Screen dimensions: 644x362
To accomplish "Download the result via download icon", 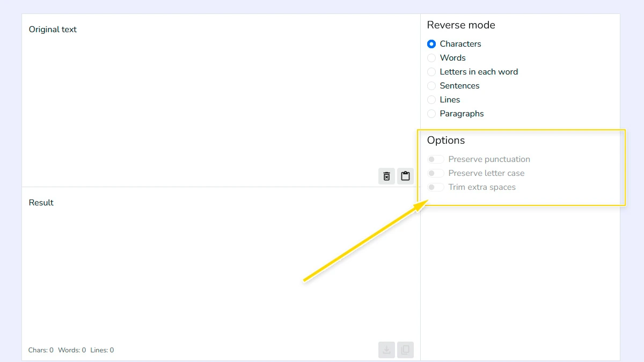I will coord(386,350).
